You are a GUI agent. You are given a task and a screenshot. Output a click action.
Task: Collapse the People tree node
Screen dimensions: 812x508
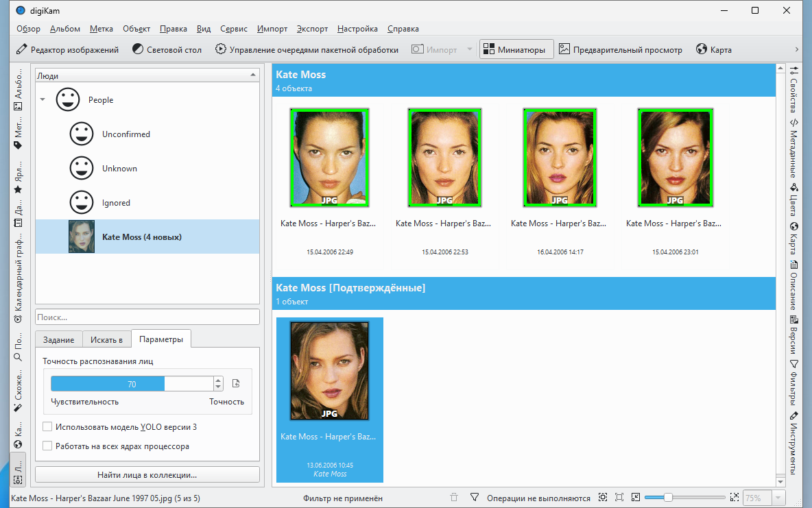pyautogui.click(x=43, y=99)
